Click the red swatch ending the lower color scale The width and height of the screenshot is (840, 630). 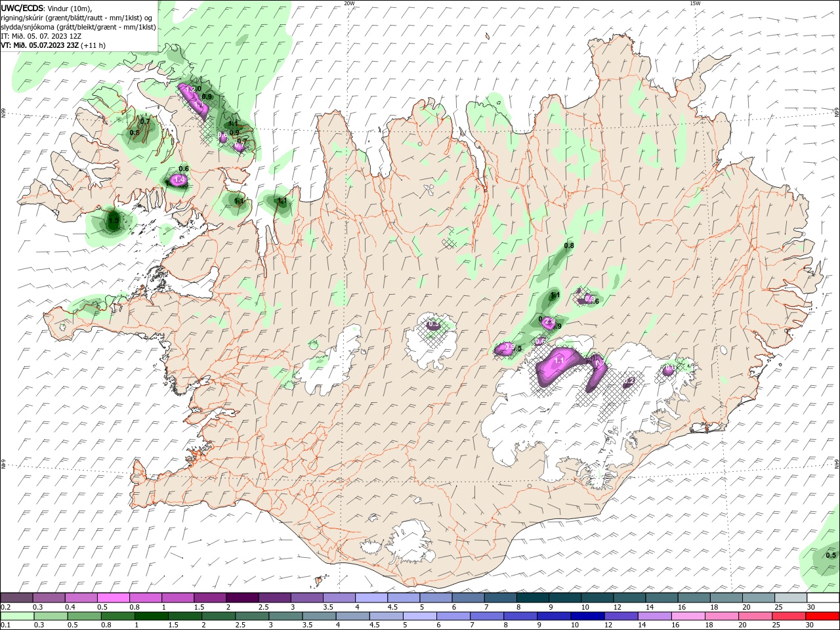pyautogui.click(x=823, y=616)
